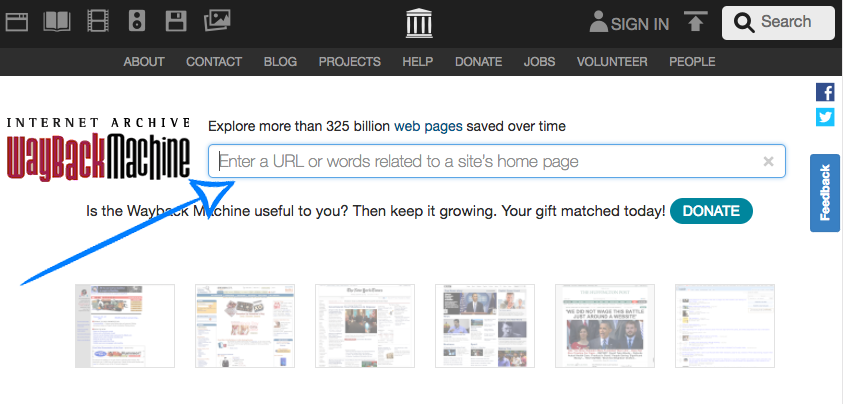
Task: Open the BLOG menu item
Action: tap(280, 62)
